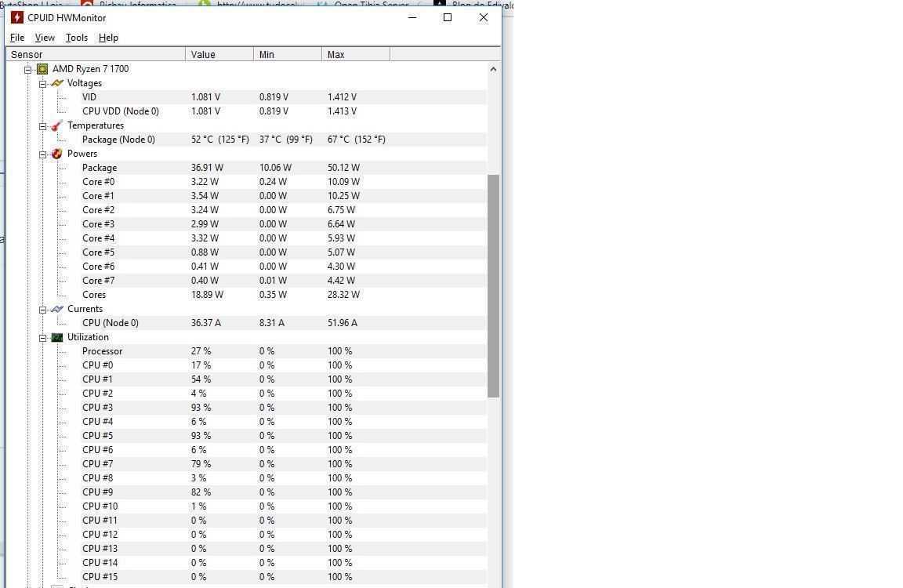Screen dimensions: 903x588
Task: Open the View menu
Action: [45, 38]
